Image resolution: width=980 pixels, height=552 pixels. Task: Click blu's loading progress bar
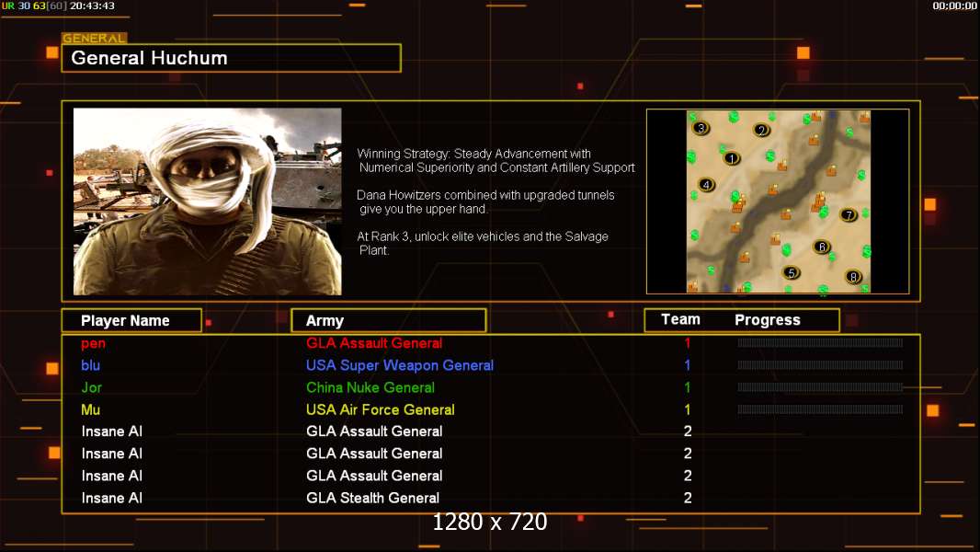[820, 364]
